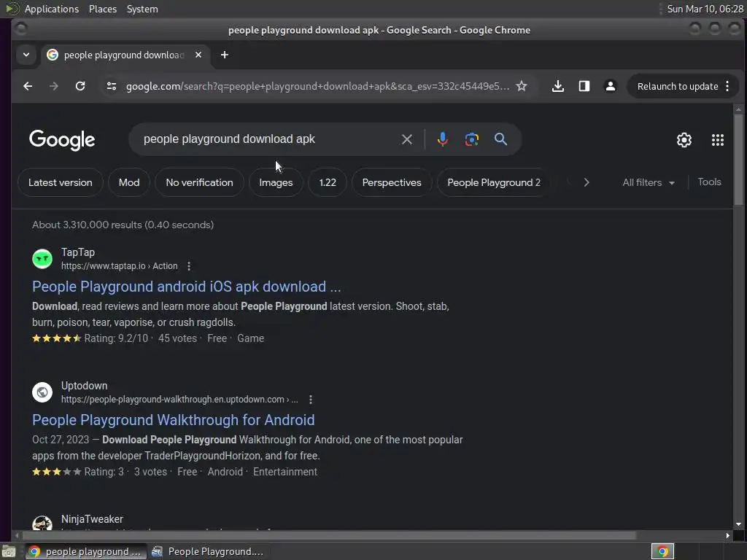Go to Google homepage via logo
747x560 pixels.
(x=62, y=140)
